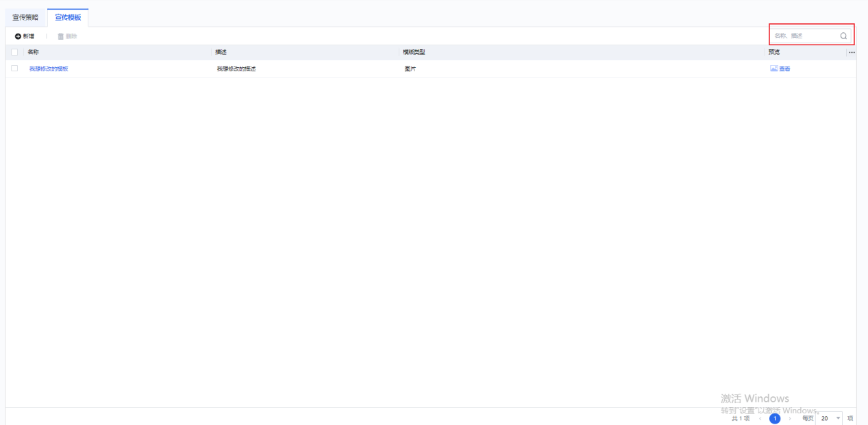The width and height of the screenshot is (868, 425).
Task: Click the image preview icon beside 查看
Action: coord(773,69)
